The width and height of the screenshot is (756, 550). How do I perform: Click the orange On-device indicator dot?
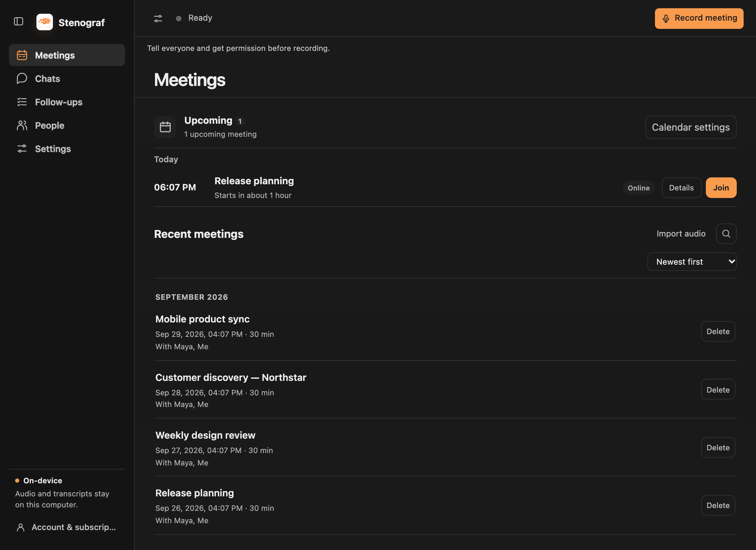pos(17,481)
